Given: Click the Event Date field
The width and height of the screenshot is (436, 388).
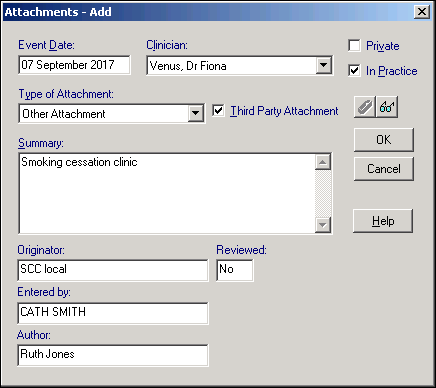Looking at the screenshot, I should coord(74,65).
